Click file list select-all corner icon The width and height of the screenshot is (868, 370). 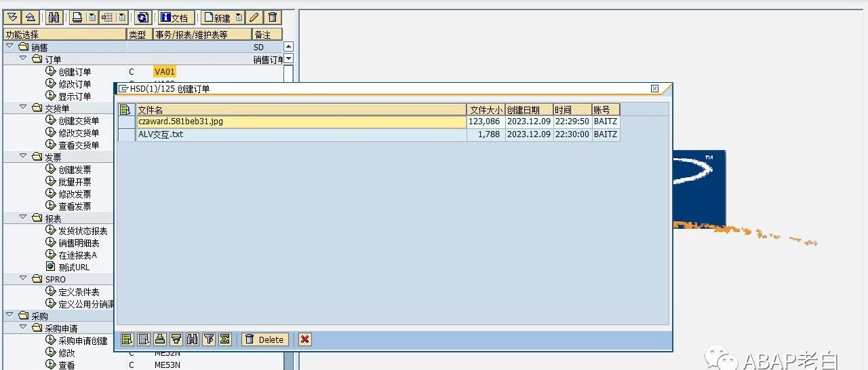(x=126, y=110)
